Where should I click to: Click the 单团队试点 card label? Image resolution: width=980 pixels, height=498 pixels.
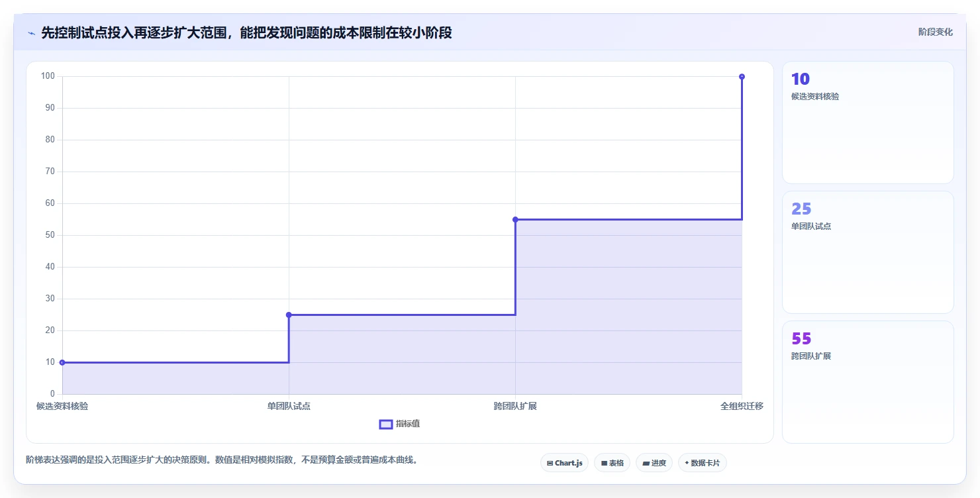tap(811, 226)
